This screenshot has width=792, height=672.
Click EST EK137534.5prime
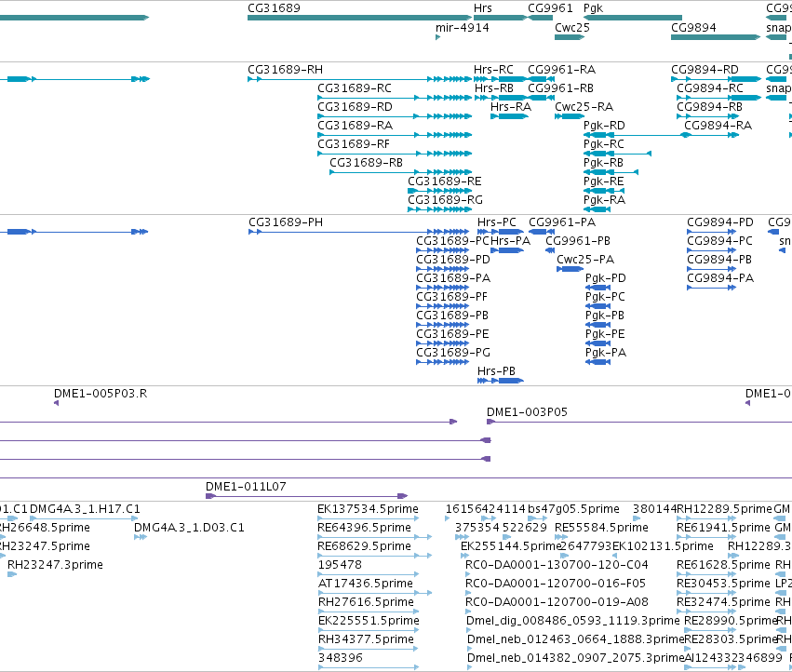pos(368,509)
